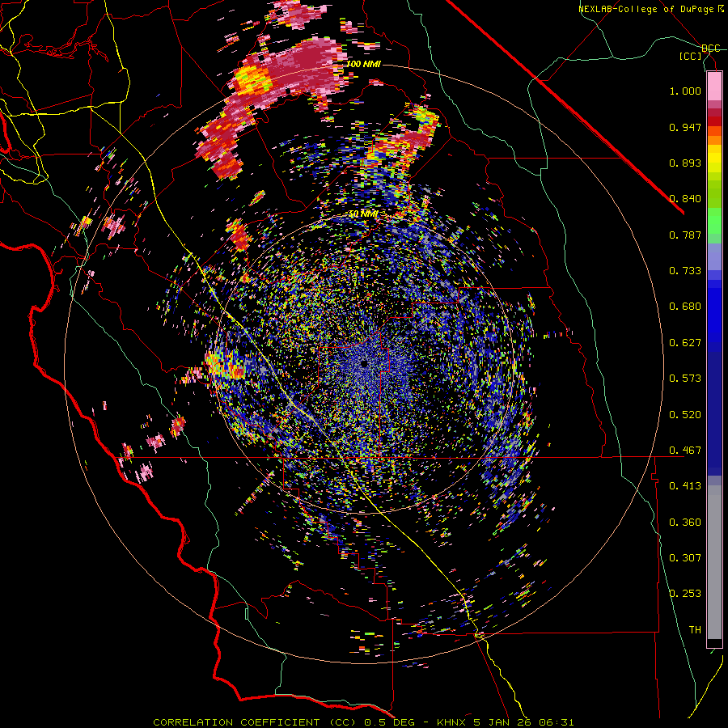Click the CORRELATION COEFFICIENT caption text
This screenshot has width=728, height=728.
point(236,722)
